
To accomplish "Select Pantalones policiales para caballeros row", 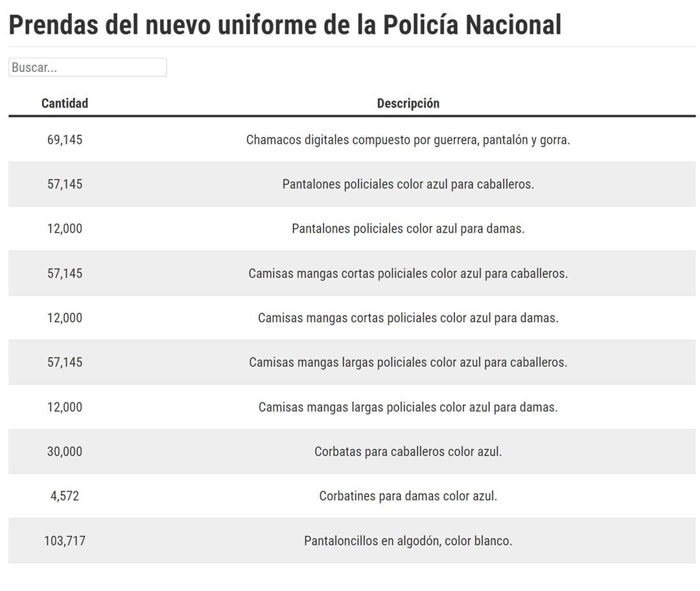I will click(352, 184).
